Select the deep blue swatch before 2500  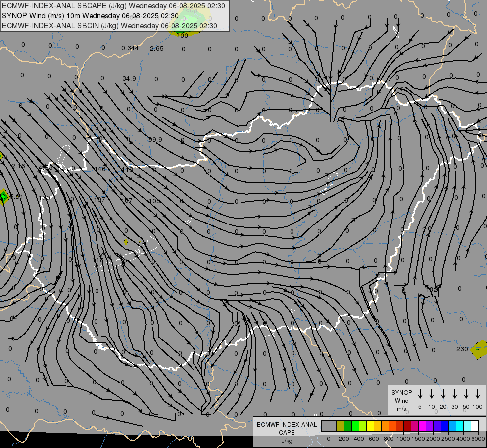coord(444,426)
